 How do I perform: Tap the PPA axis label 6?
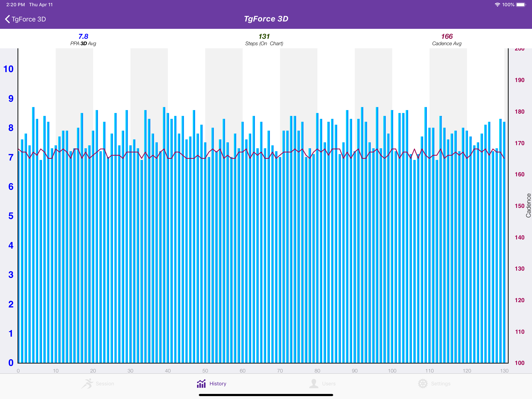coord(11,187)
